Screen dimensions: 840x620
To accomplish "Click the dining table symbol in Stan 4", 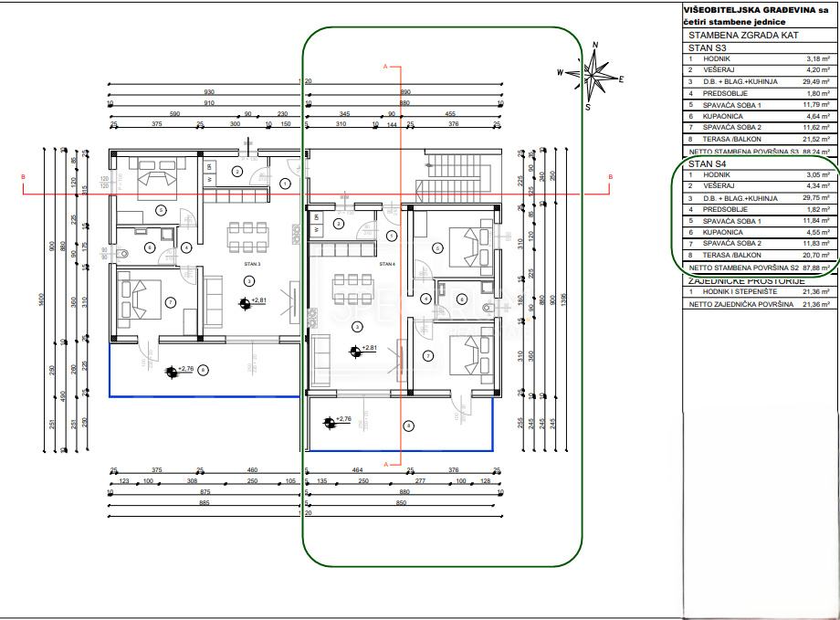I will (352, 289).
